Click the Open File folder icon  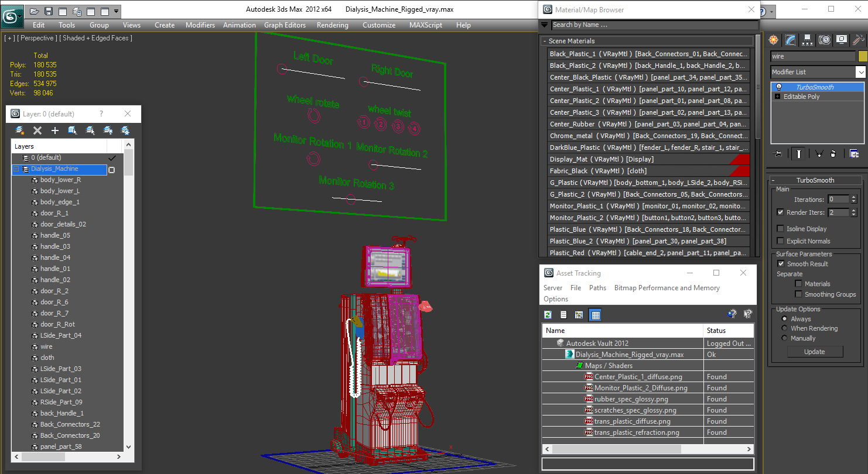pos(35,11)
